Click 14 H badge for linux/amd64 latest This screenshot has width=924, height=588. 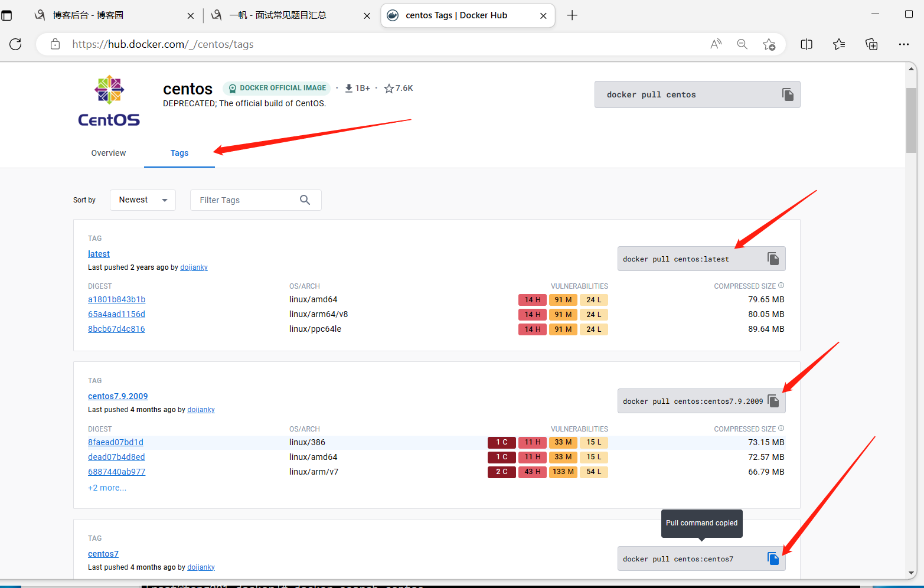(x=533, y=300)
